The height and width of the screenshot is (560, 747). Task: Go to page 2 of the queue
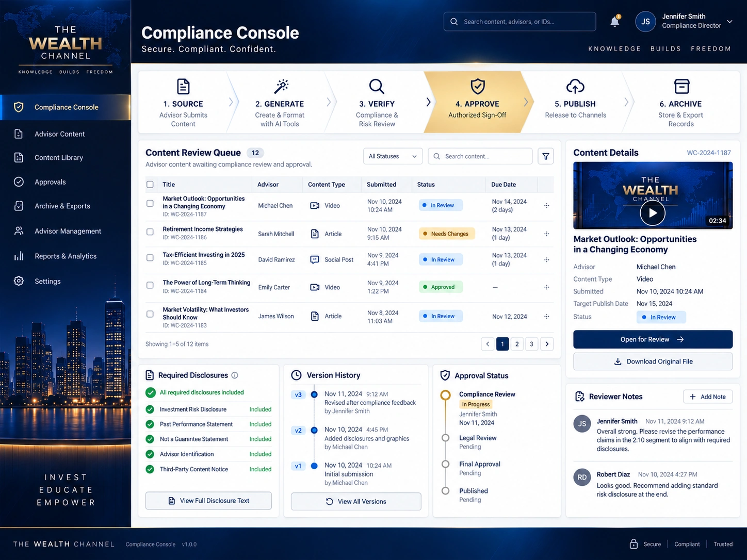(x=517, y=344)
